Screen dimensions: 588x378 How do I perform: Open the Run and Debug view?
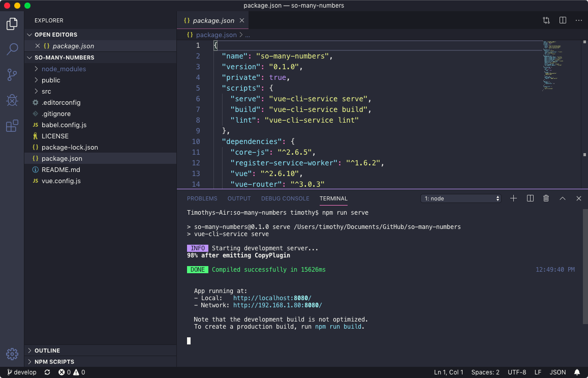(x=12, y=100)
